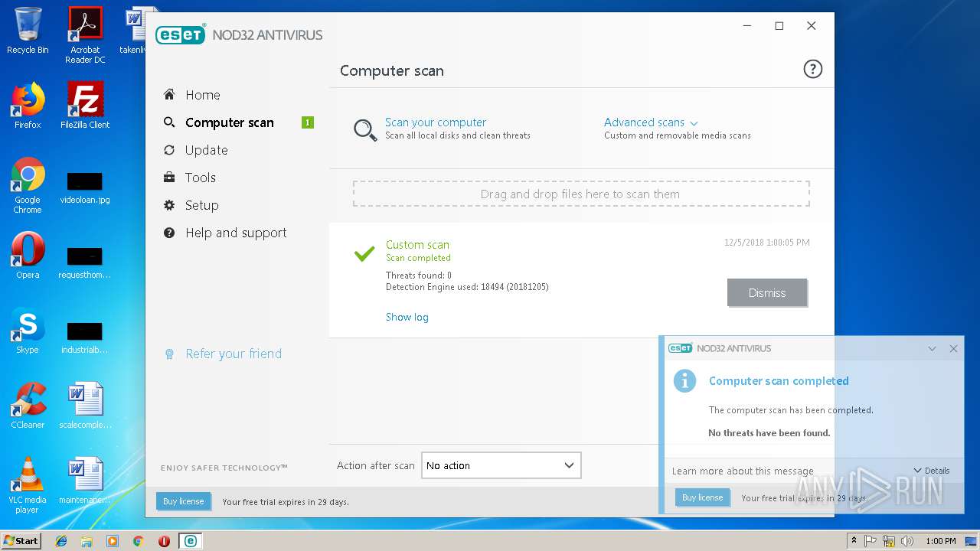Select Computer scan in the sidebar
Image resolution: width=980 pixels, height=551 pixels.
(229, 122)
